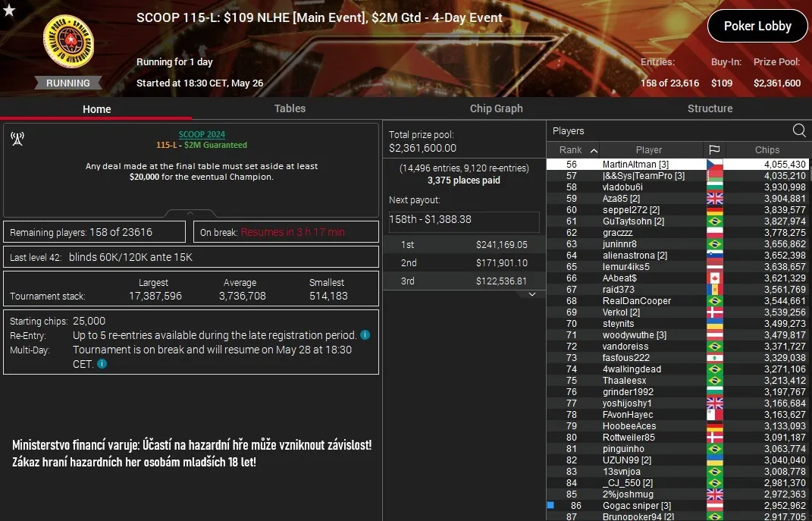The image size is (812, 521).
Task: Open the player search magnifier
Action: tap(799, 130)
